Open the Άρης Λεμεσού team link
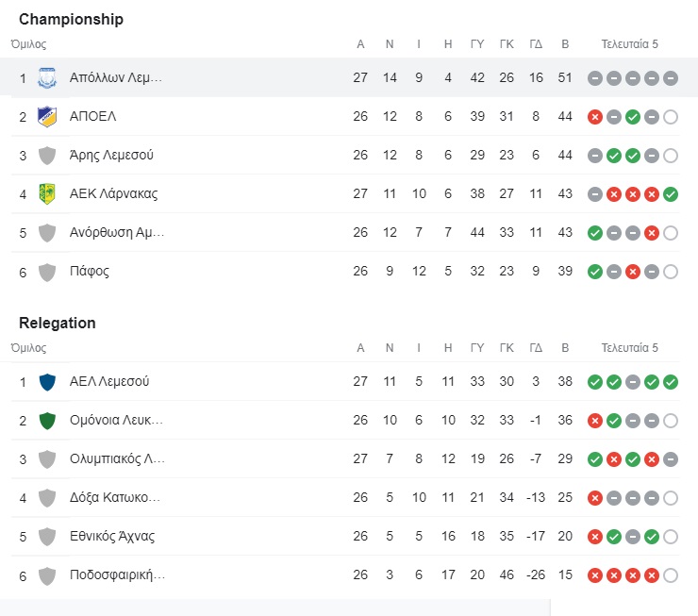Viewport: 698px width, 616px height. [x=111, y=155]
